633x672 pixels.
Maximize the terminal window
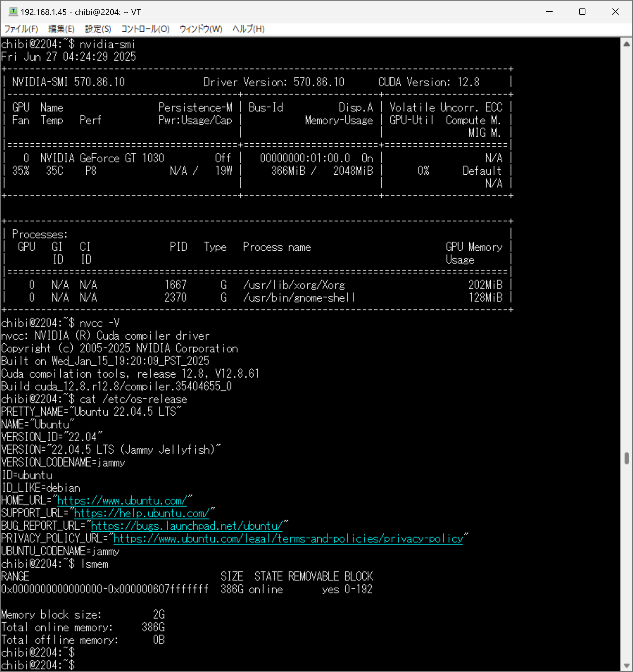coord(582,12)
